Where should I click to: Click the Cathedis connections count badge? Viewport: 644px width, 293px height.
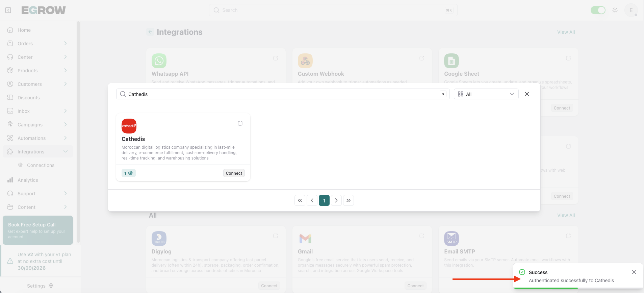pos(129,173)
